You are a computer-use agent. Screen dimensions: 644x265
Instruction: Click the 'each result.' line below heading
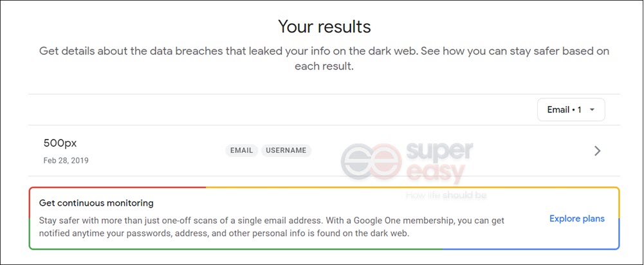tap(324, 66)
